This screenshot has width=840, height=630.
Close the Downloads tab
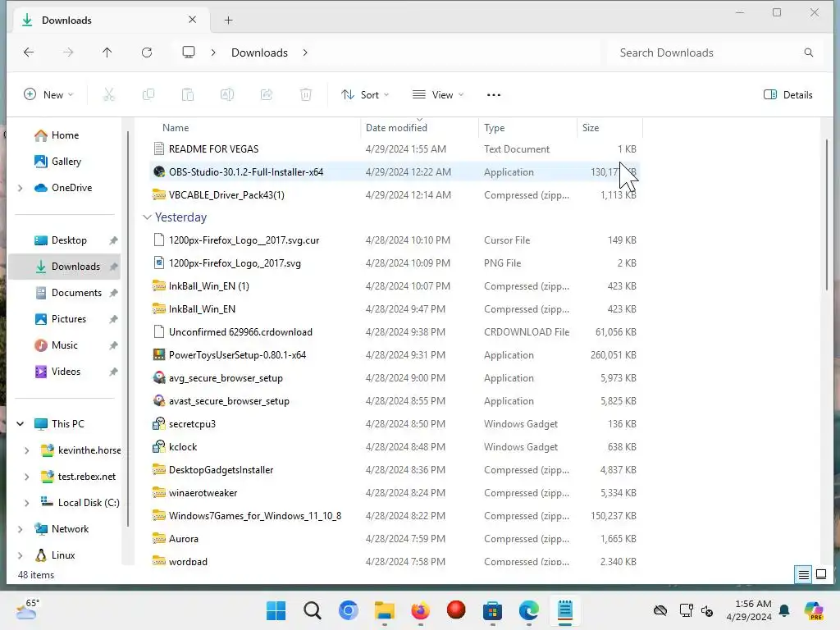[192, 20]
